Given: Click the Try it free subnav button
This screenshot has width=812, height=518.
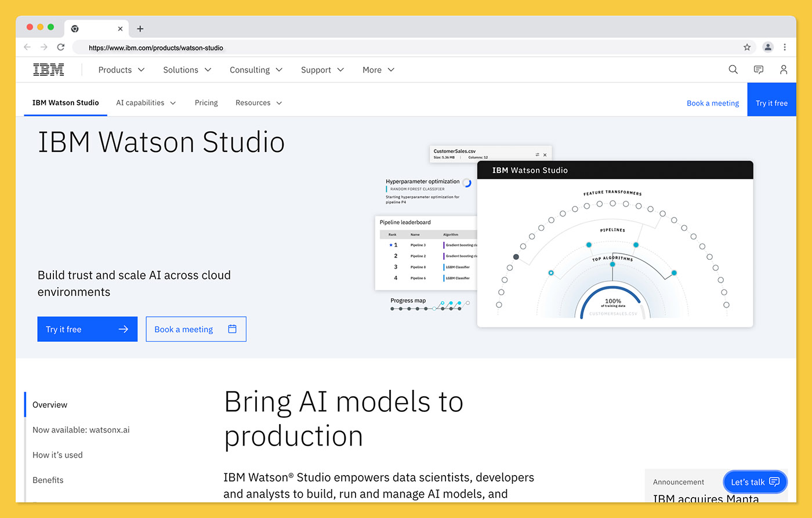Looking at the screenshot, I should coord(771,99).
